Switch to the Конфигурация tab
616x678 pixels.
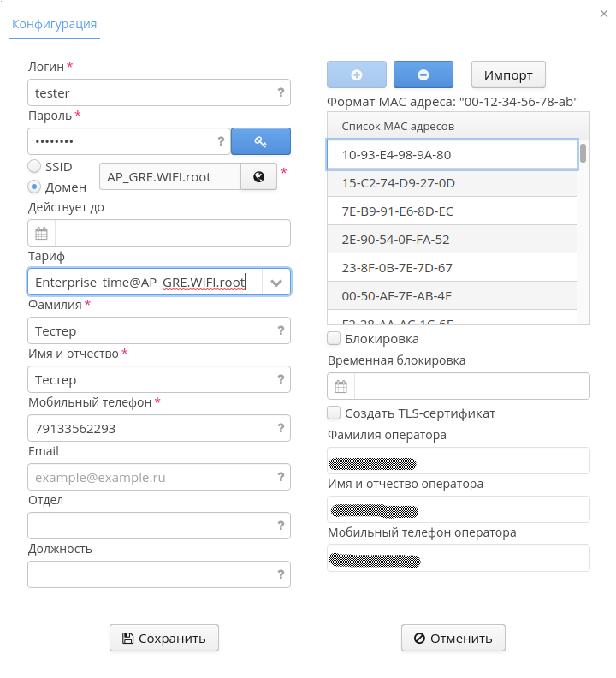tap(54, 24)
